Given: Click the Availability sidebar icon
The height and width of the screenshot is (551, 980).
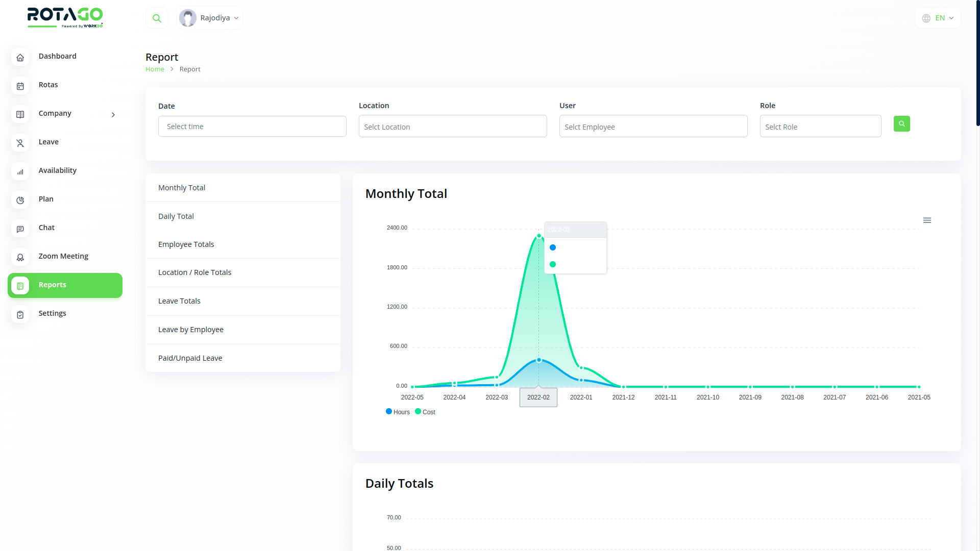Looking at the screenshot, I should tap(20, 171).
